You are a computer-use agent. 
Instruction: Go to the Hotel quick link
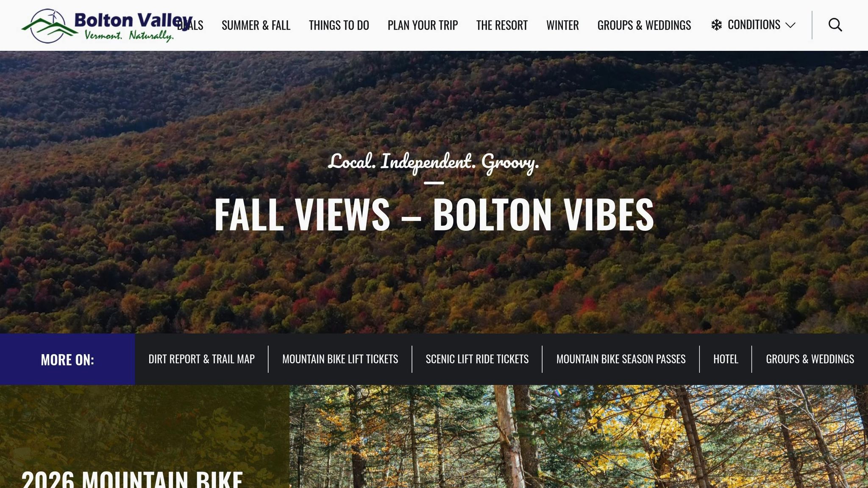(x=726, y=359)
